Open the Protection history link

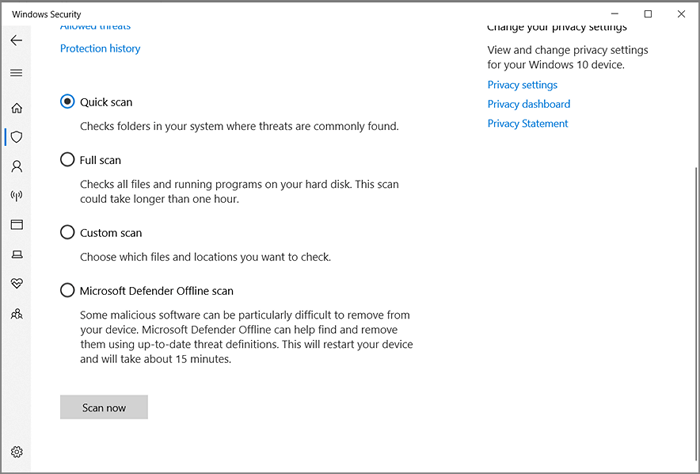tap(100, 49)
